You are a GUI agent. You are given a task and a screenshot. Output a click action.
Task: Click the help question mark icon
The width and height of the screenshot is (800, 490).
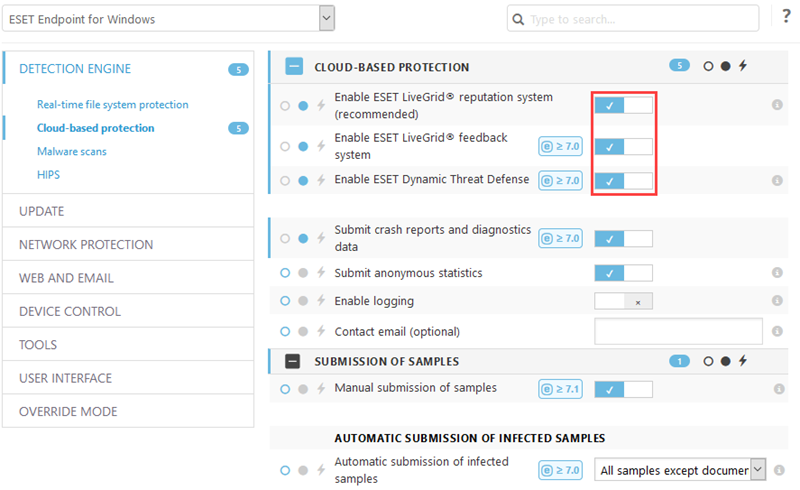tap(786, 17)
